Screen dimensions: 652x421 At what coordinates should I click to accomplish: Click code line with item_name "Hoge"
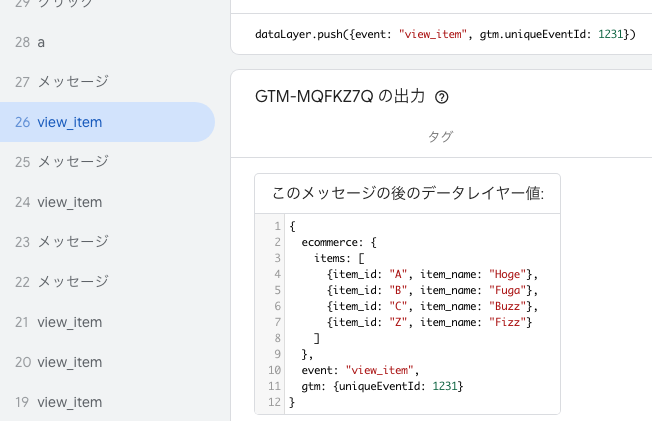pyautogui.click(x=432, y=274)
